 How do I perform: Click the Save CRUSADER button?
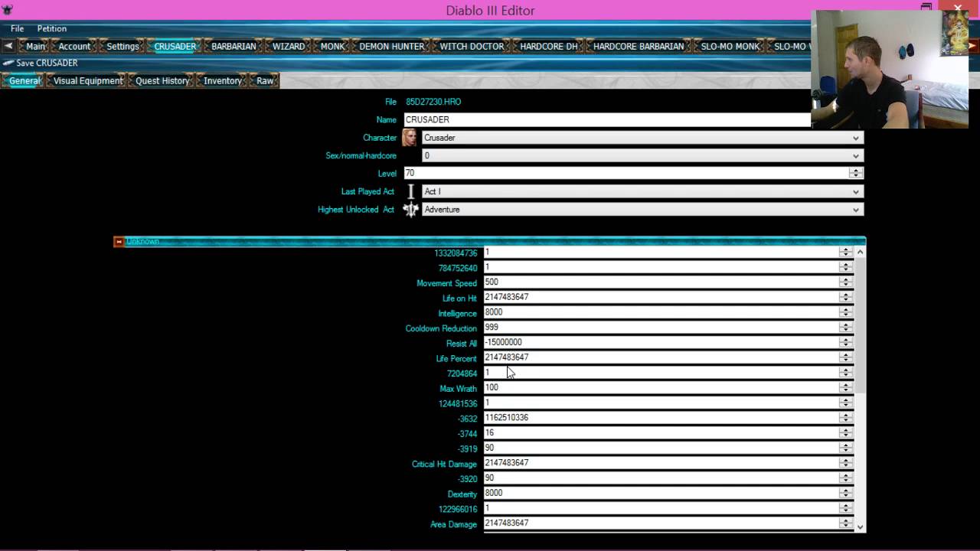tap(41, 63)
